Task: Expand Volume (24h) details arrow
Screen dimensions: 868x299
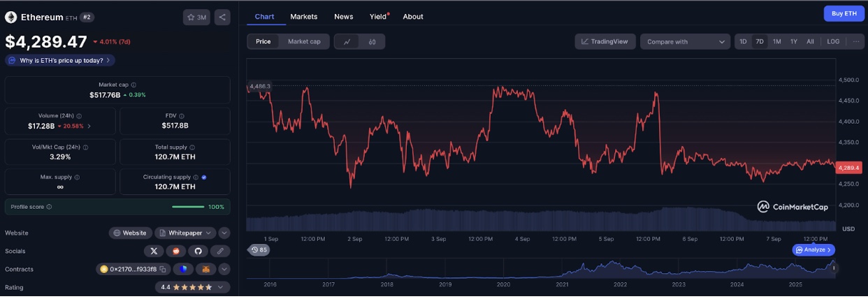Action: click(89, 126)
